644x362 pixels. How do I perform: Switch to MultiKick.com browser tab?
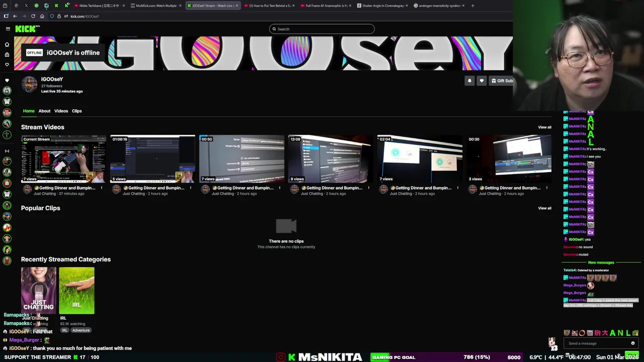click(x=156, y=6)
